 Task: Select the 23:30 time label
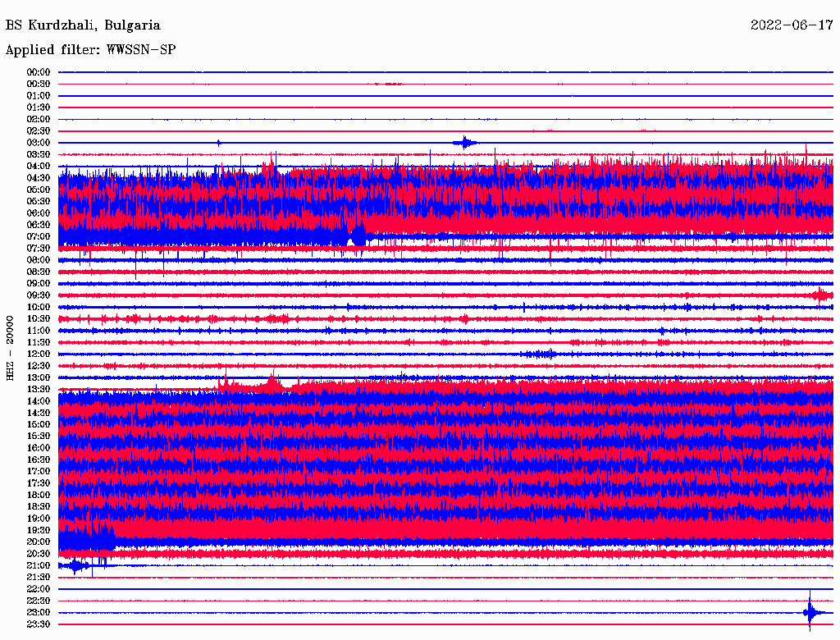pos(39,624)
